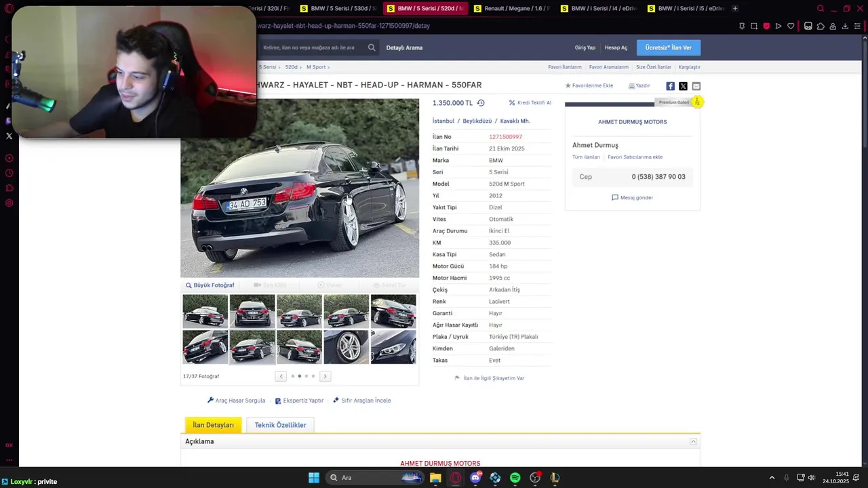Click browser tab search magnifier icon

tap(821, 8)
